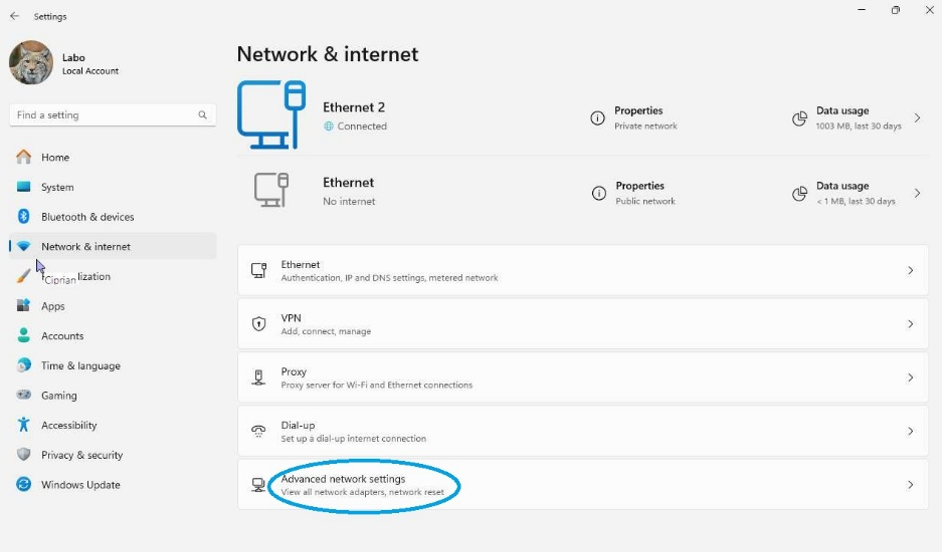The height and width of the screenshot is (552, 942).
Task: Click the Ethernet 2 Properties info icon
Action: coord(597,118)
